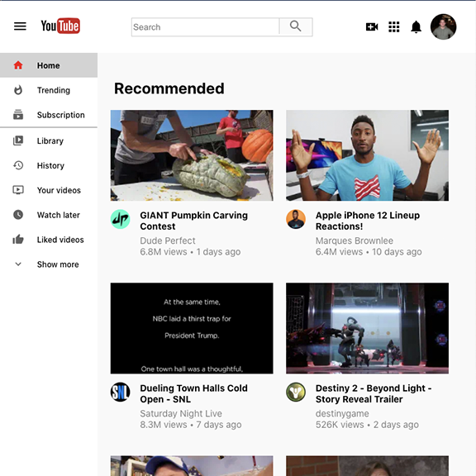Click the Watch later clock icon
The height and width of the screenshot is (476, 476).
tap(18, 215)
